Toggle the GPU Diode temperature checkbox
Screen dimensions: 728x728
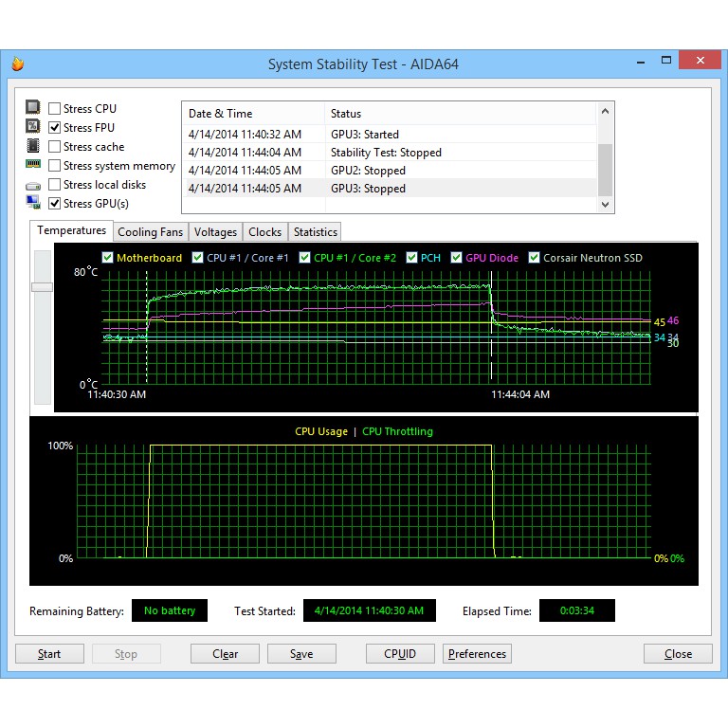pos(456,258)
